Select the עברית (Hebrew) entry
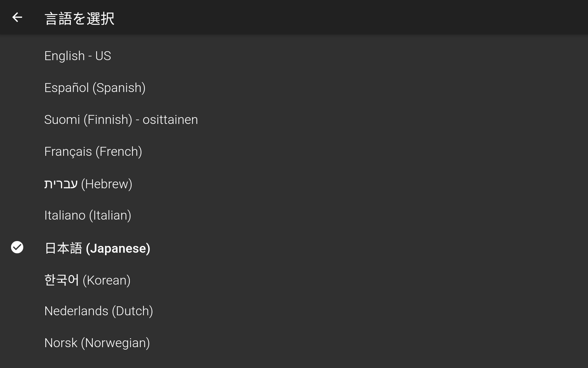588x368 pixels. [x=294, y=184]
